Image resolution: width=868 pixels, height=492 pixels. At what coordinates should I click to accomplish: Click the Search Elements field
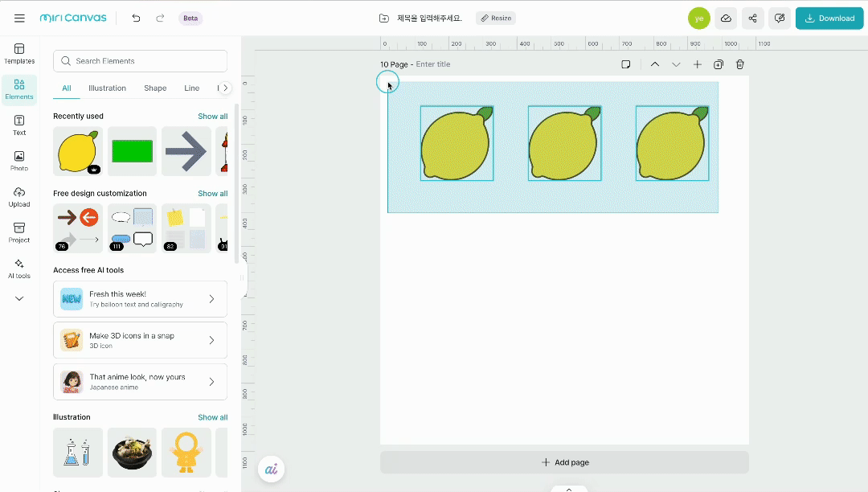click(x=140, y=61)
